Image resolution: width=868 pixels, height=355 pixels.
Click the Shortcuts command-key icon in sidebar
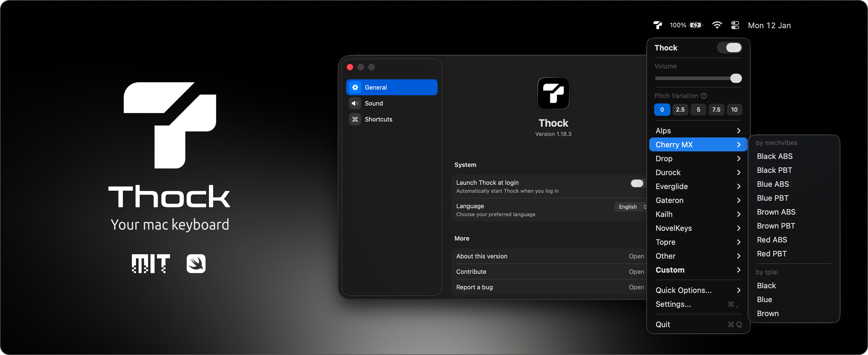(355, 119)
